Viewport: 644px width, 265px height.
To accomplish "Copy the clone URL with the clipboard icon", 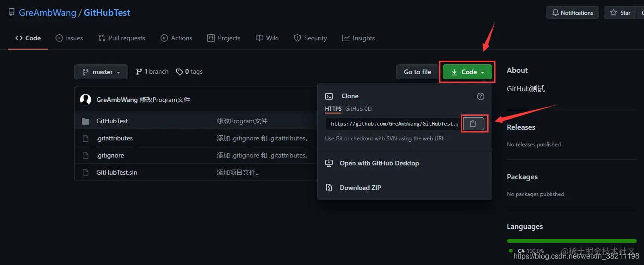I will [473, 124].
